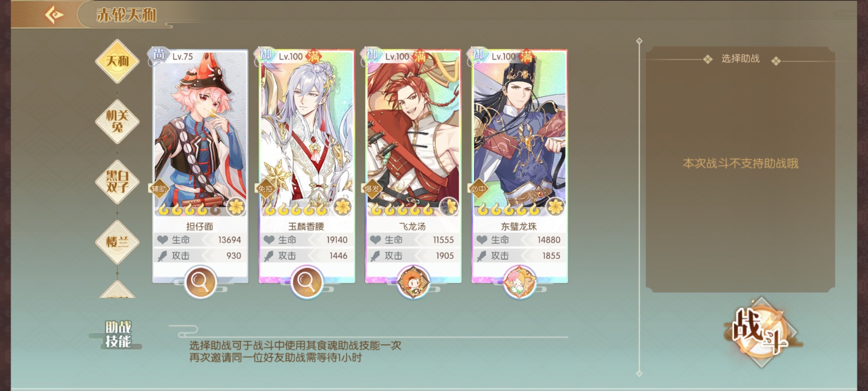The width and height of the screenshot is (868, 391).
Task: Select the 担仔面 character card
Action: pos(200,166)
